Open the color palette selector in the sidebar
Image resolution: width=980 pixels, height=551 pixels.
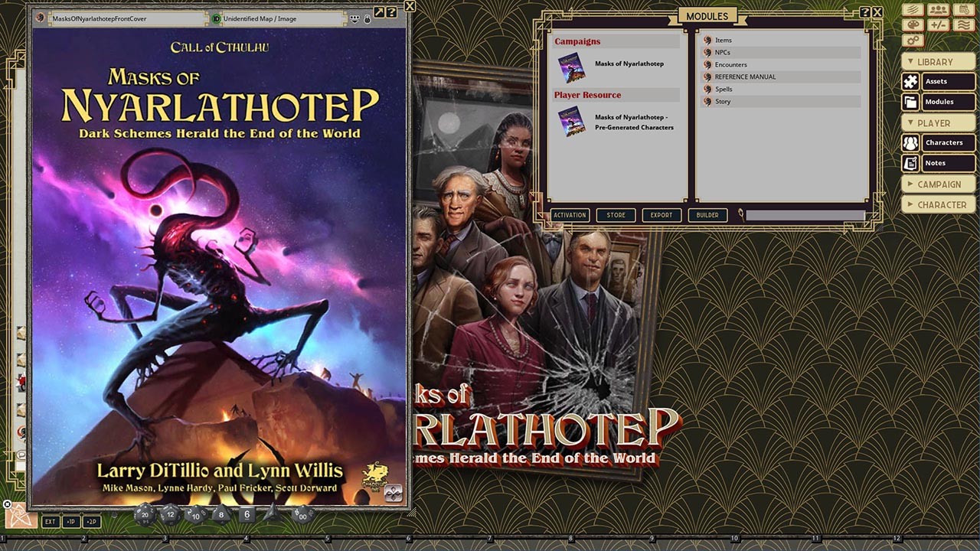913,24
